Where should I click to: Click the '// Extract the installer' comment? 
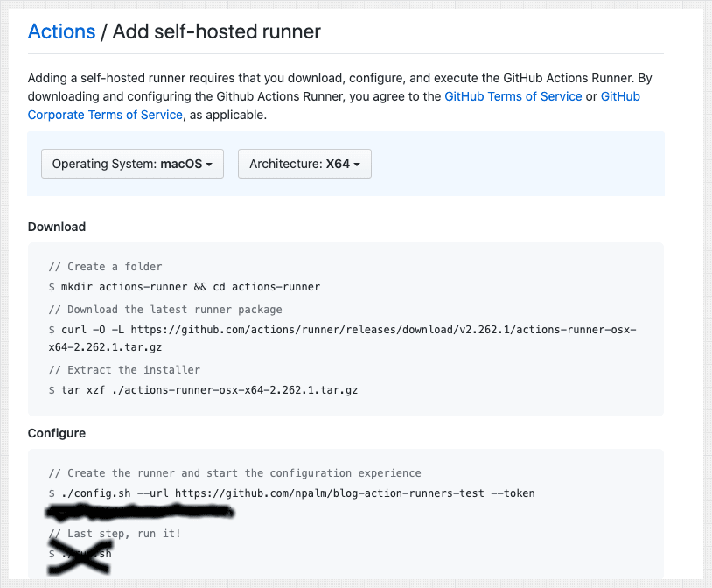coord(124,370)
